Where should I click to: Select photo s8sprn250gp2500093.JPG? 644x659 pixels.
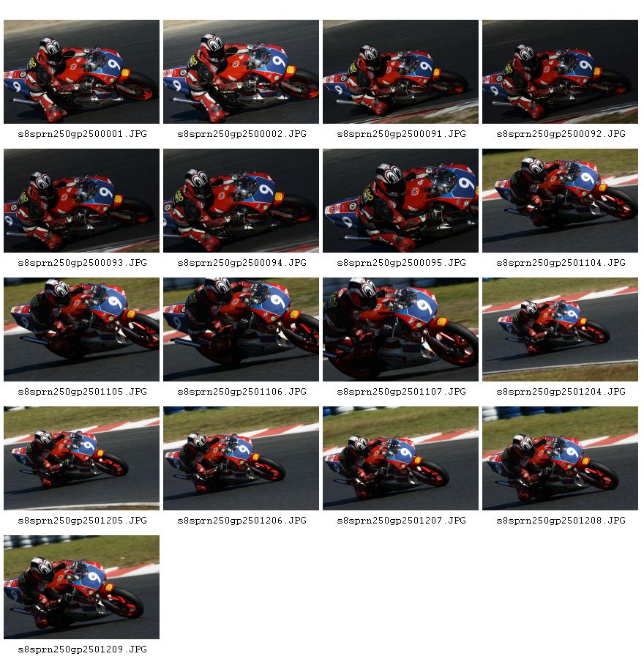81,201
